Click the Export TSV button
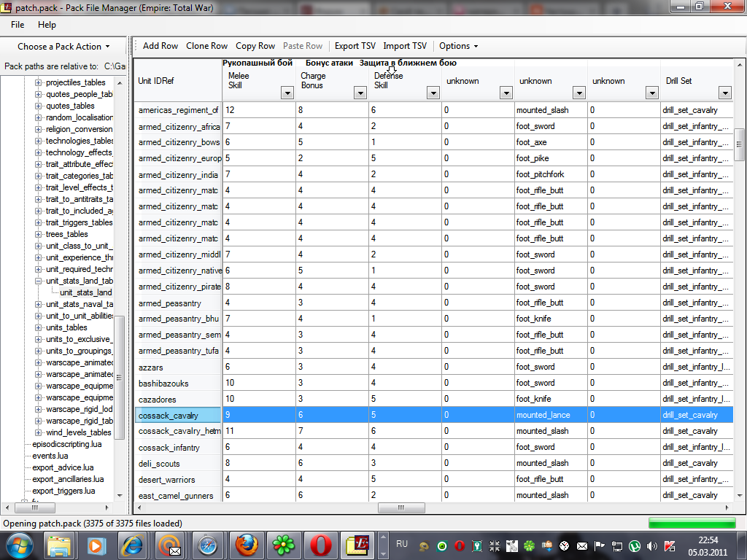 [x=355, y=46]
